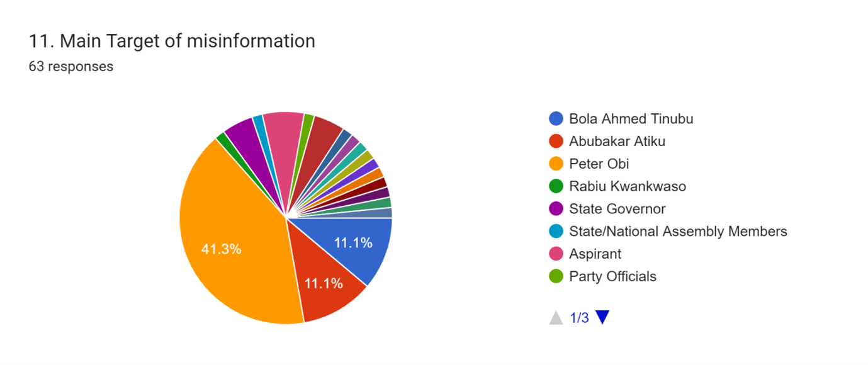Click the orange Peter Obi legend dot
Image resolution: width=868 pixels, height=365 pixels.
click(556, 164)
